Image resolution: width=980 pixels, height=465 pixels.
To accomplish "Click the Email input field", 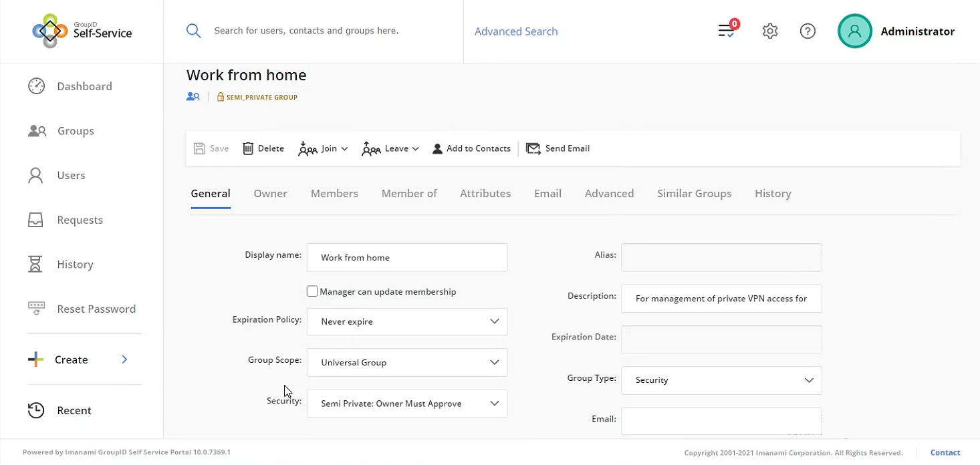I will [721, 421].
